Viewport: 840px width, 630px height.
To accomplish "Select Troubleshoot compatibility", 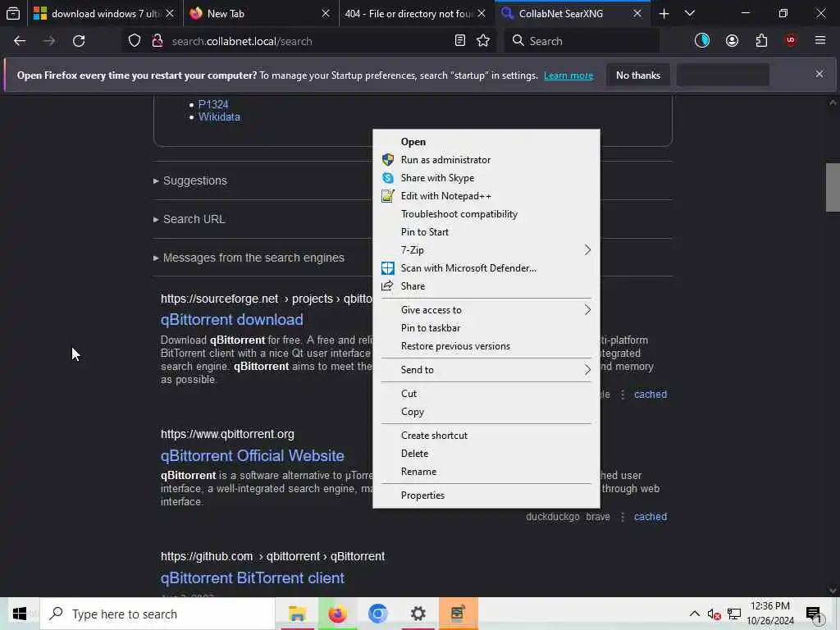I will (x=486, y=214).
